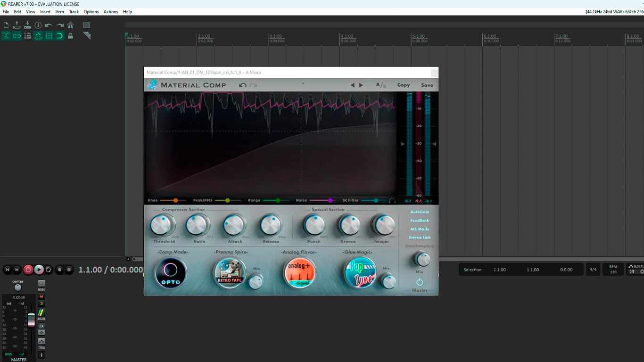Viewport: 644px width, 362px height.
Task: Go to project end transport button
Action: pos(17,270)
